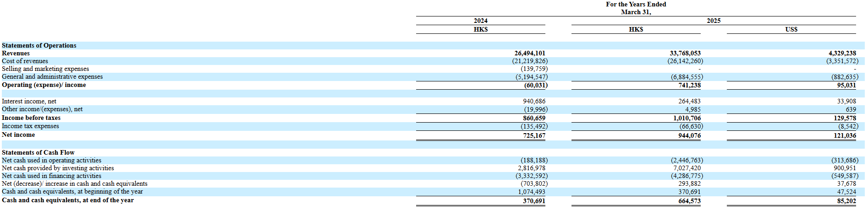Select the 'Cost of revenues' row label
The height and width of the screenshot is (210, 868).
(x=25, y=61)
